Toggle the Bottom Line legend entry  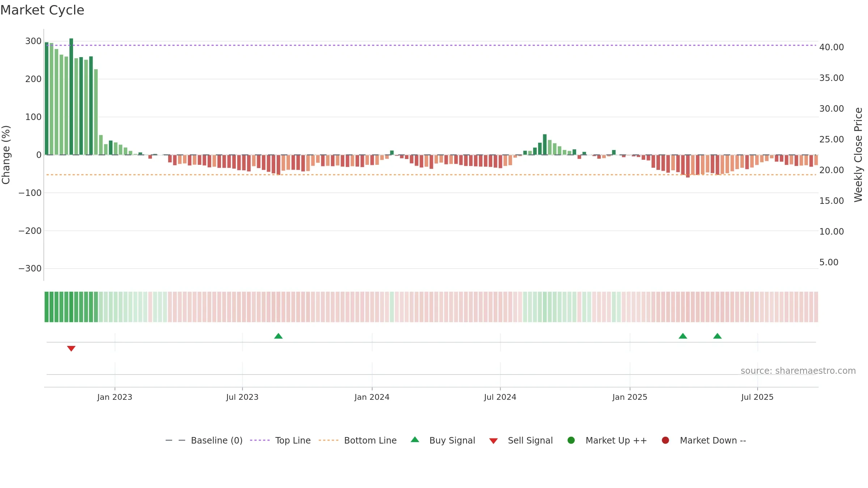click(x=358, y=440)
